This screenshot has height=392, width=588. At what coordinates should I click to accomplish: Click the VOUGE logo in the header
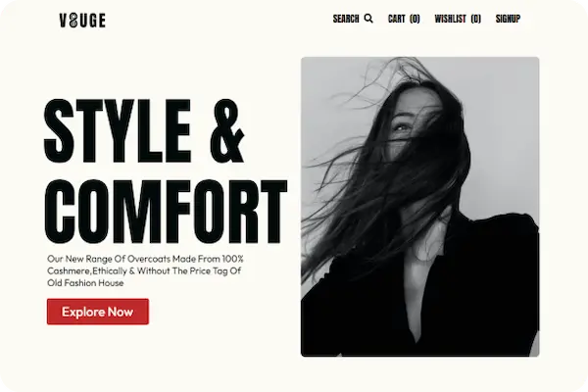[82, 21]
